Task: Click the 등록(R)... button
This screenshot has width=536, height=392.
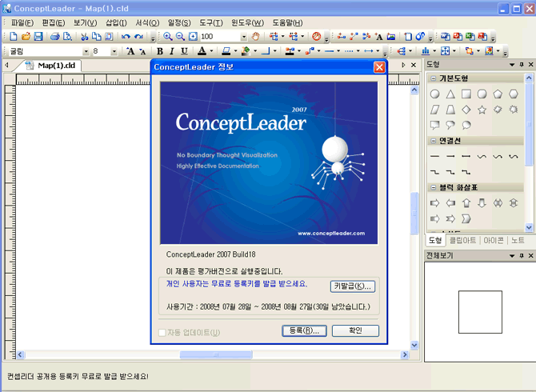Action: click(x=304, y=330)
